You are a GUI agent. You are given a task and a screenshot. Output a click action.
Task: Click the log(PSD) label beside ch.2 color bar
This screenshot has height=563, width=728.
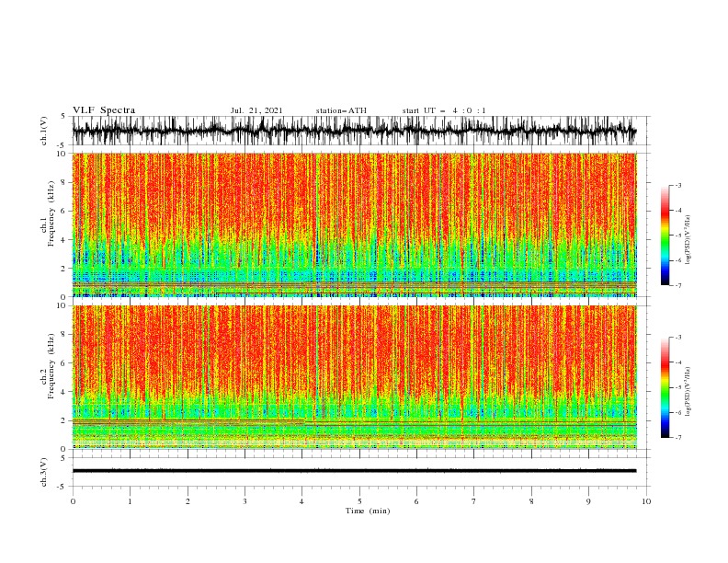click(688, 392)
